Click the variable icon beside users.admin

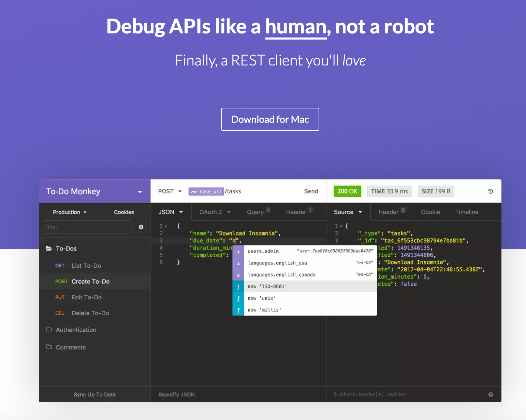[x=238, y=252]
